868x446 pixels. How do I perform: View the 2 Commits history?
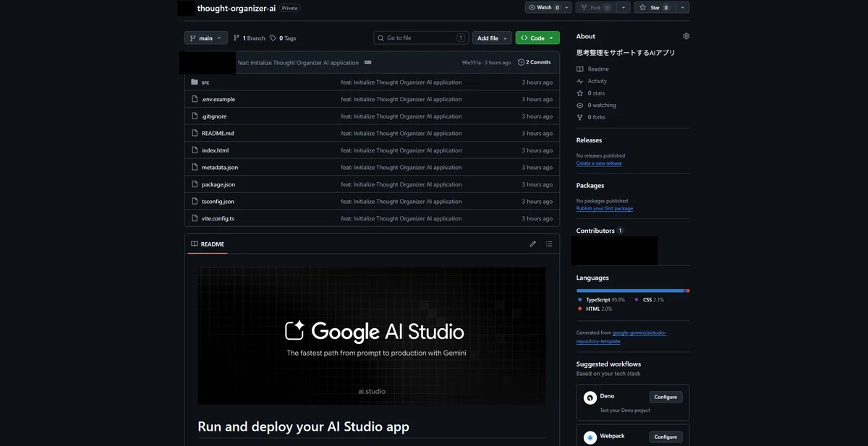[535, 63]
